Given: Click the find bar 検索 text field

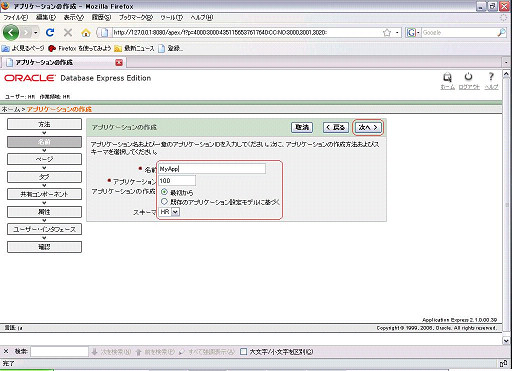Looking at the screenshot, I should 59,351.
